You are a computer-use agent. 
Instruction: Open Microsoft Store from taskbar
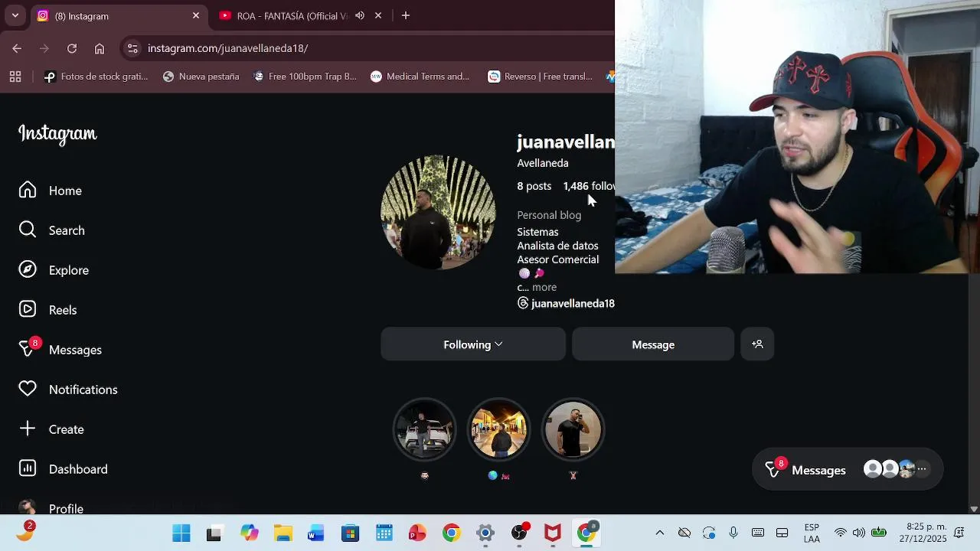[x=350, y=533]
